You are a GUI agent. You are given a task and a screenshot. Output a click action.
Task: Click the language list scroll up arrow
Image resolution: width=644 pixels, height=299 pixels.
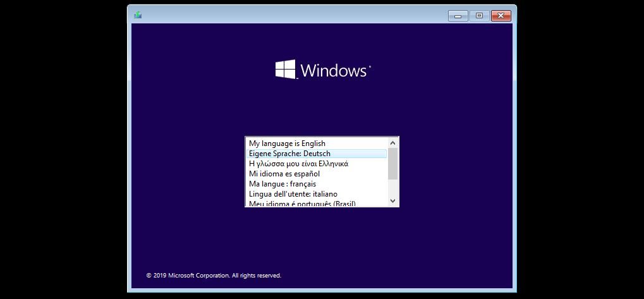pyautogui.click(x=392, y=143)
